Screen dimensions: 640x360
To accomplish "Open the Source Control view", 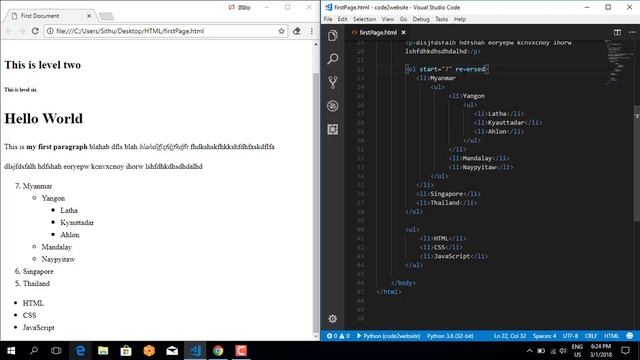I will [333, 82].
